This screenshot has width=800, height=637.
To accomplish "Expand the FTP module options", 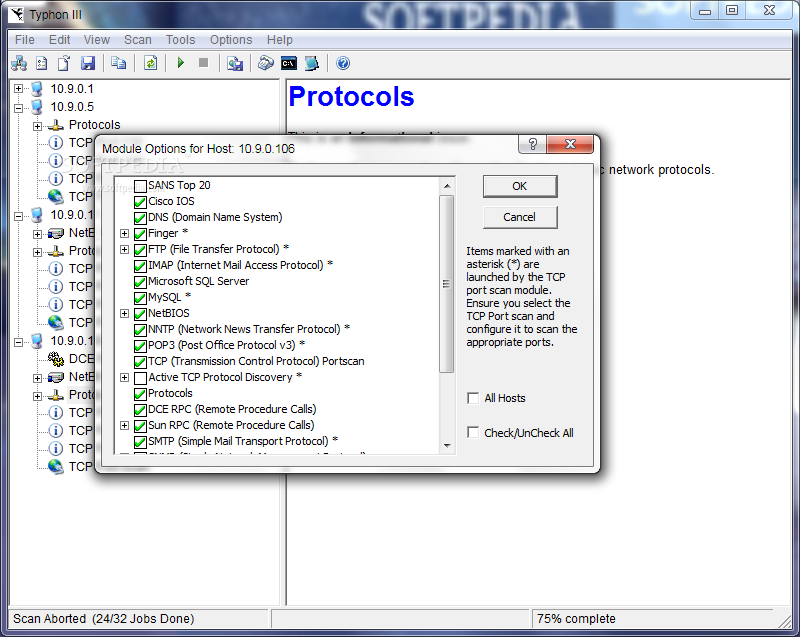I will coord(124,249).
